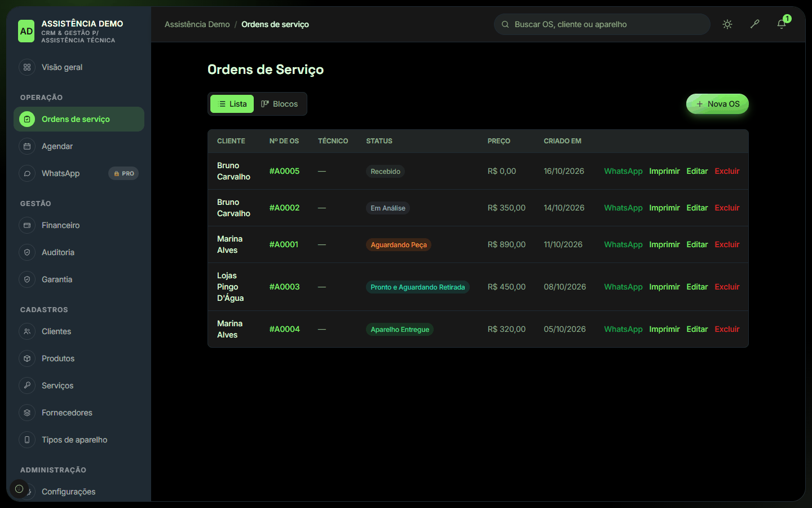Viewport: 812px width, 508px height.
Task: Click Editar for order #A0002
Action: point(697,208)
